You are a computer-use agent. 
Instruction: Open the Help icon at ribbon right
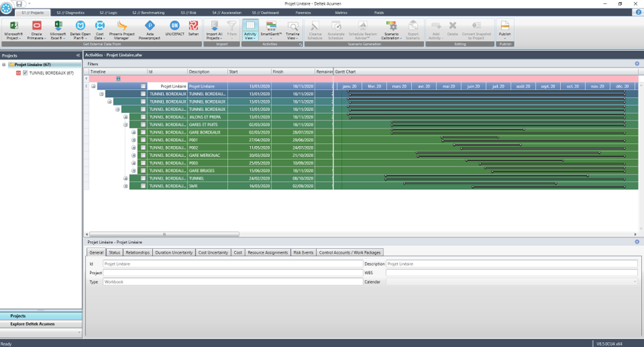(639, 12)
